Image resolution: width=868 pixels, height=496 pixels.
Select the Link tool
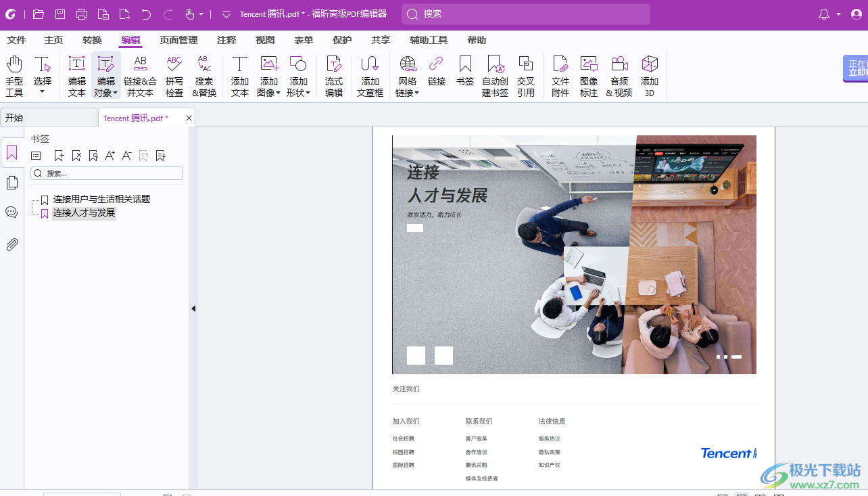click(x=437, y=74)
